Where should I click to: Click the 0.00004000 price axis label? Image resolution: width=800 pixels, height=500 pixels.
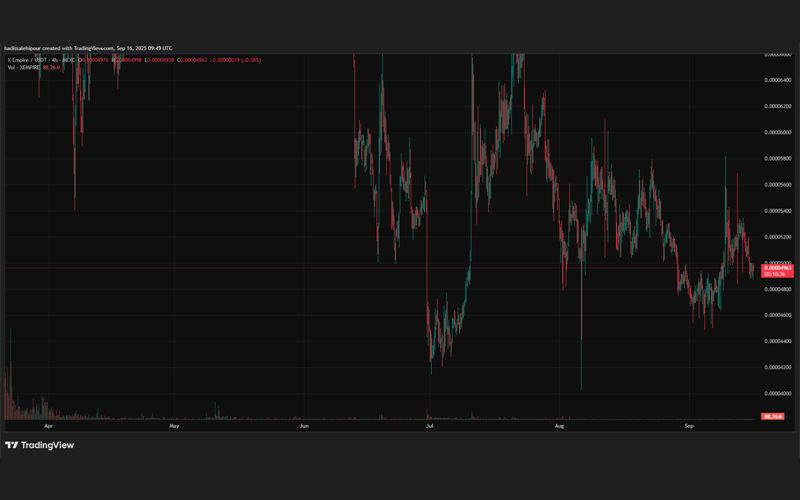778,393
